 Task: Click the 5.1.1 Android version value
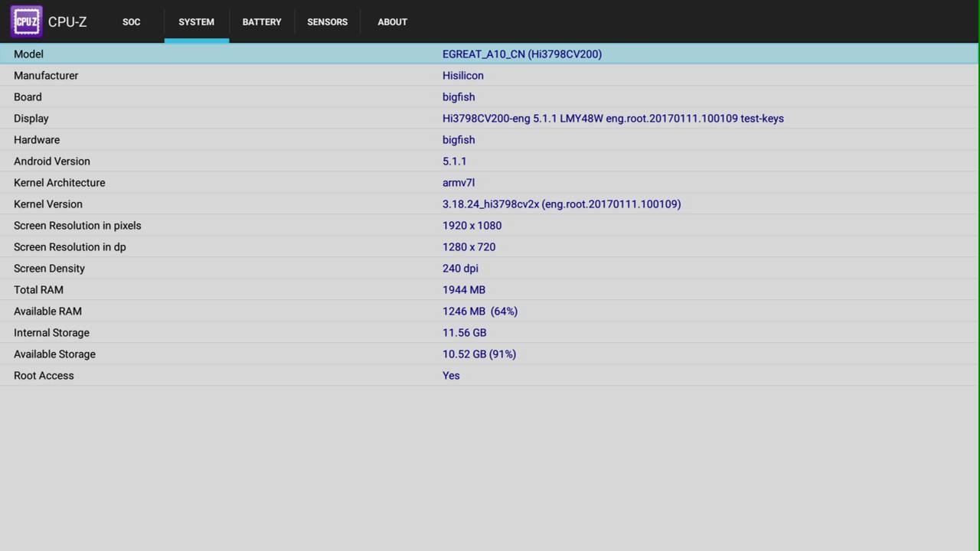(455, 161)
